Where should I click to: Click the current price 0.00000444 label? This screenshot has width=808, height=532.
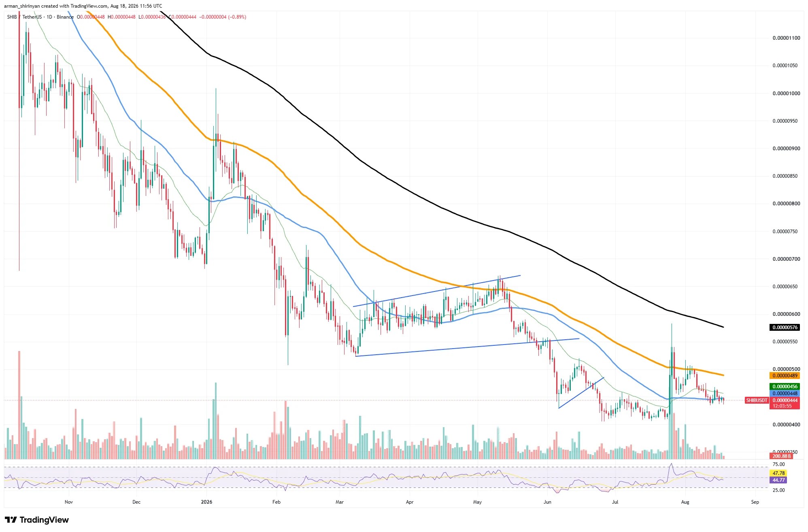(785, 400)
